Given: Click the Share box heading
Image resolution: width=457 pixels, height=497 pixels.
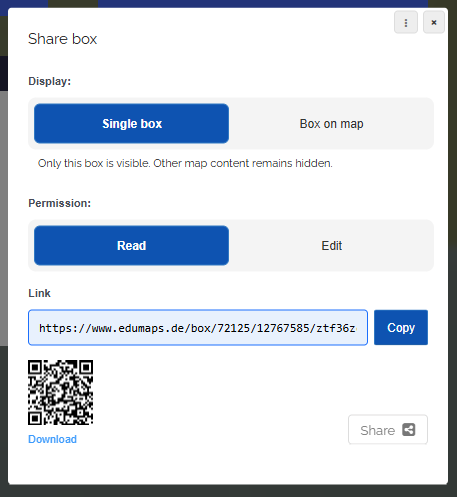Looking at the screenshot, I should pyautogui.click(x=63, y=39).
